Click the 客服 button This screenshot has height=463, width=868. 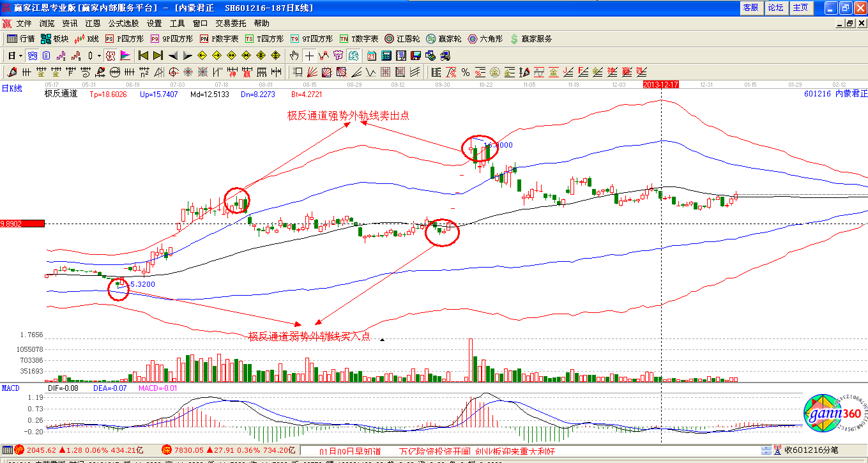[750, 8]
